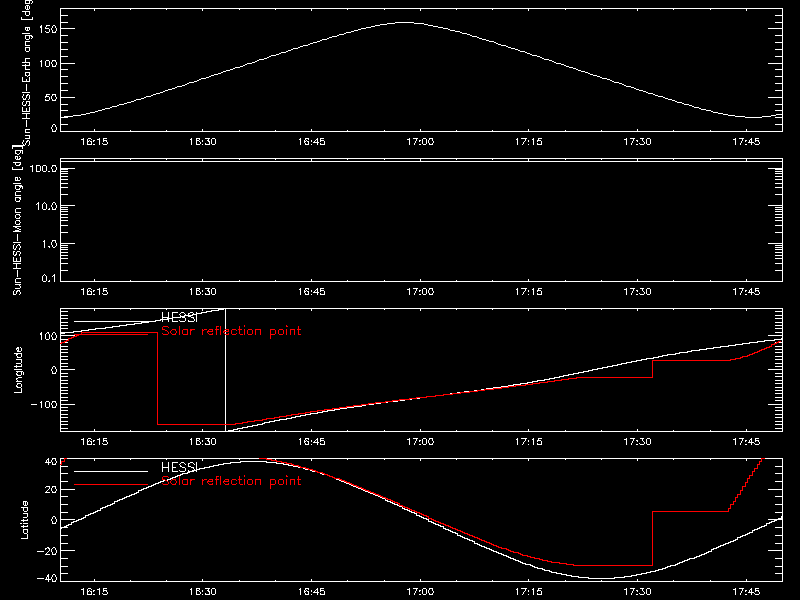Image resolution: width=800 pixels, height=600 pixels.
Task: Click 16:15 tick label under Latitude plot
Action: tap(94, 592)
